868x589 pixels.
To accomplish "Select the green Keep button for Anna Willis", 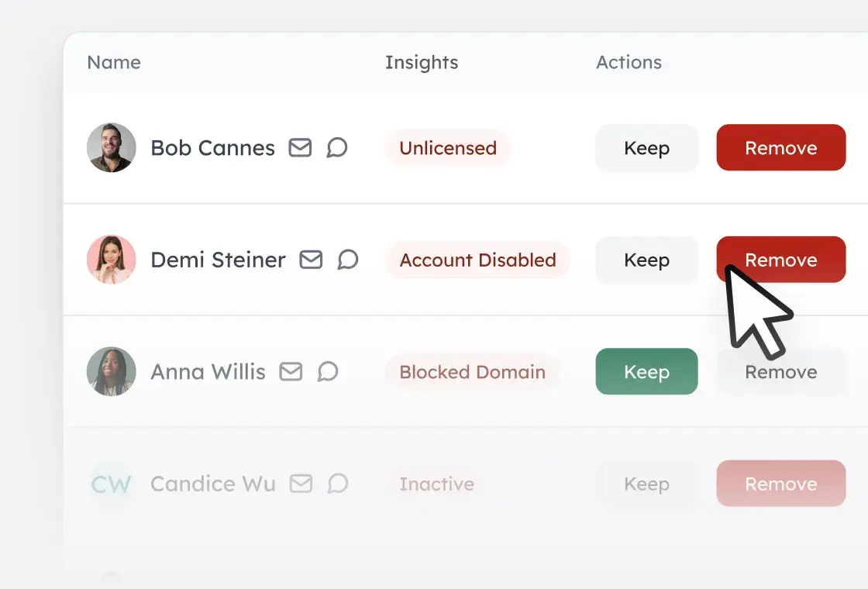I will tap(646, 372).
